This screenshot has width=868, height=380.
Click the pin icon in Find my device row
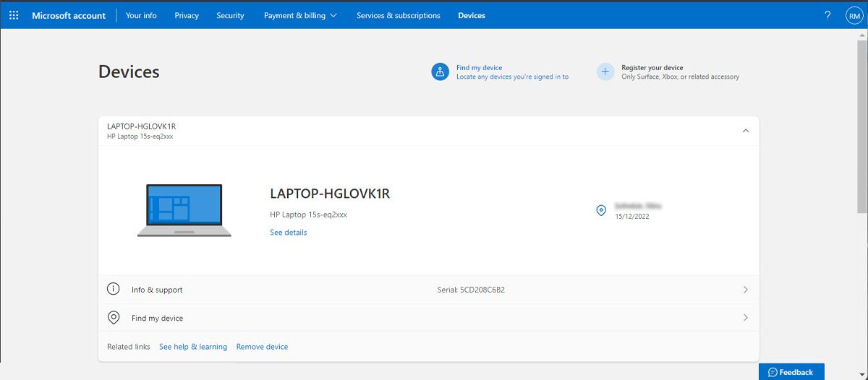click(113, 318)
